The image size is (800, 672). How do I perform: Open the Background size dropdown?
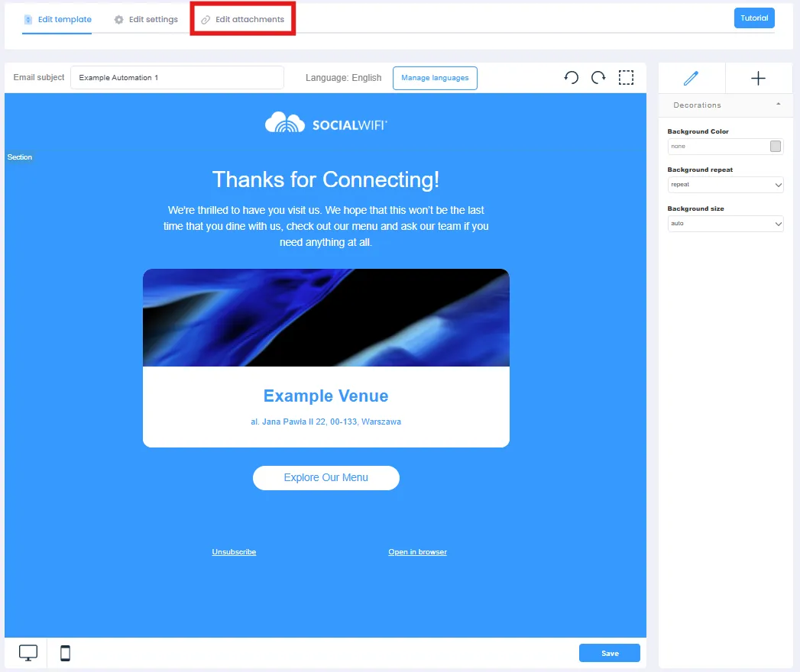tap(725, 223)
